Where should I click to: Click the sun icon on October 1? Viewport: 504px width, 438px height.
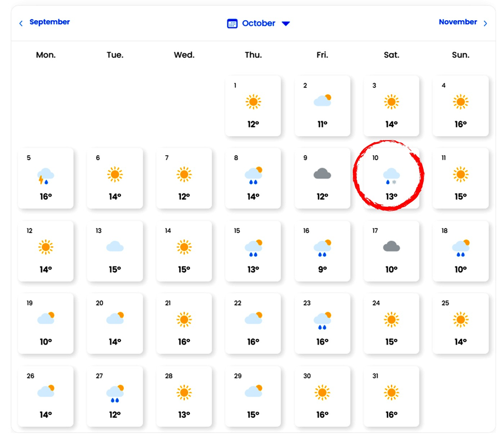253,102
